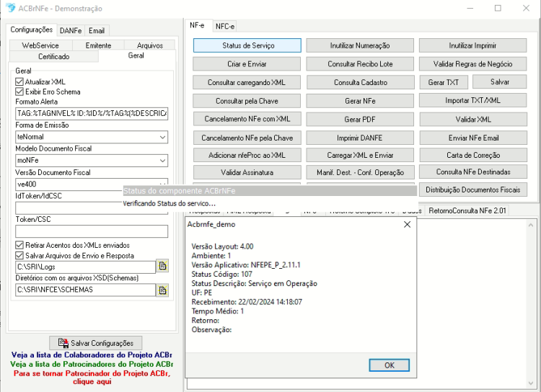Click the Token/CSC input field

pos(92,231)
